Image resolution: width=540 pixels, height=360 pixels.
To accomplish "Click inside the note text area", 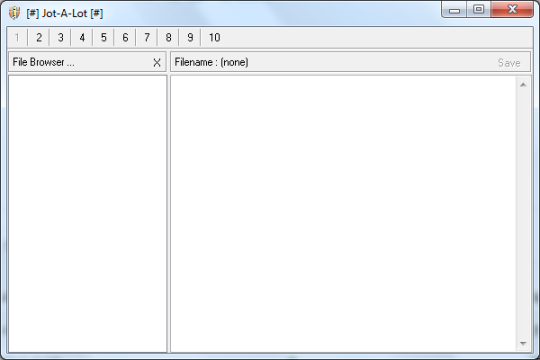I will [343, 214].
